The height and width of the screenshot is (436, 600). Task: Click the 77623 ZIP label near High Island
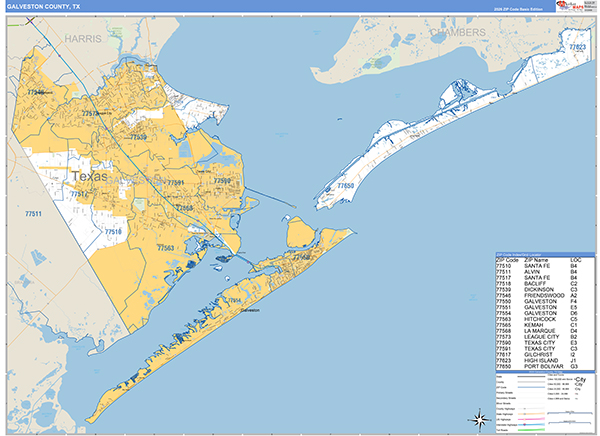click(577, 47)
